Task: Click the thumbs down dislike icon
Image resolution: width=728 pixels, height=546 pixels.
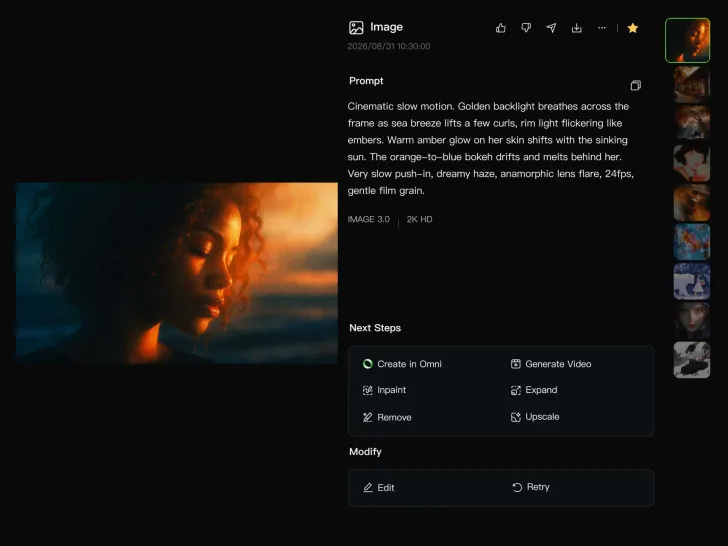Action: coord(526,28)
